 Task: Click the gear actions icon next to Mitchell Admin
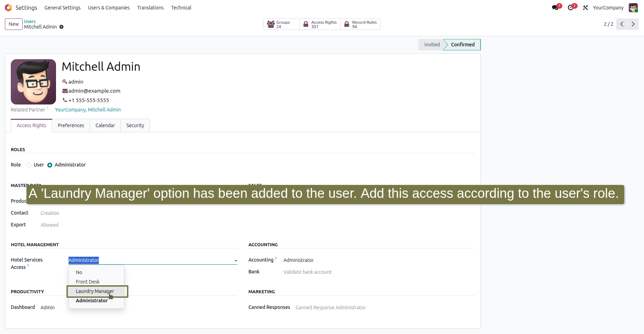pos(62,27)
